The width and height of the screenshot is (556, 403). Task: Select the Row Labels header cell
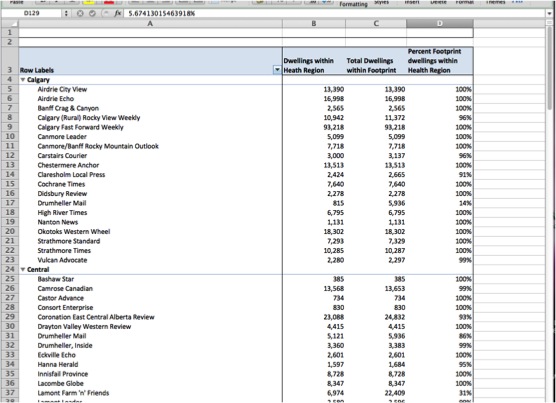[150, 61]
